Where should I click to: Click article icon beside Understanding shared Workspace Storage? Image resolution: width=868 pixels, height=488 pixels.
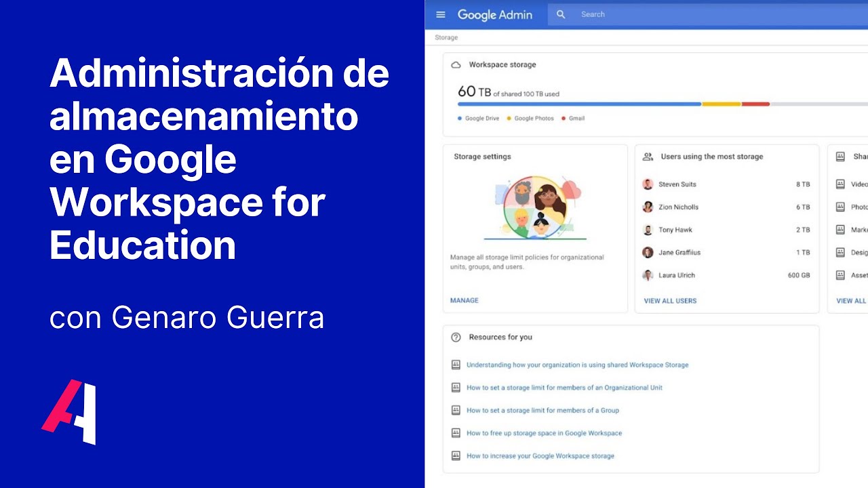coord(456,365)
